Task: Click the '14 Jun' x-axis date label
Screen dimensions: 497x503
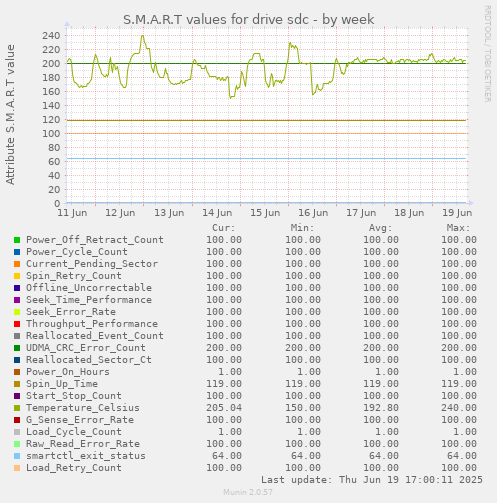Action: (x=217, y=213)
